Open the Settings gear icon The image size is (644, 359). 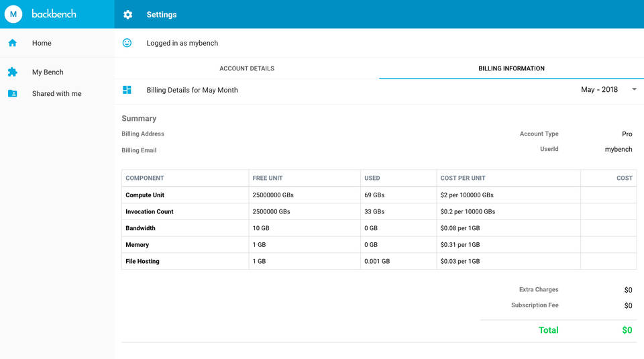[127, 15]
